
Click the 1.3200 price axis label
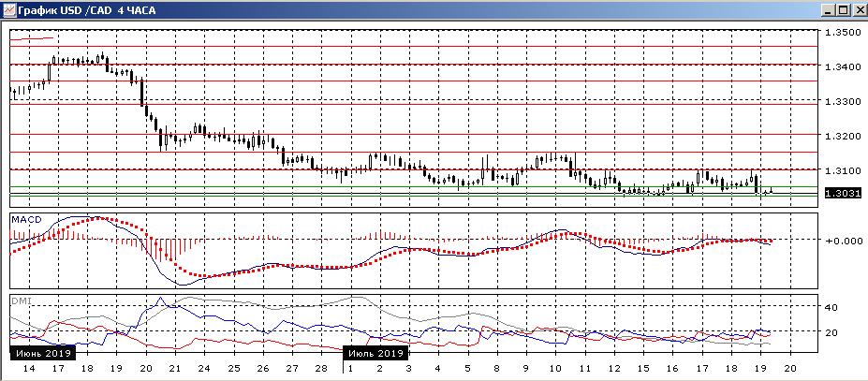842,136
